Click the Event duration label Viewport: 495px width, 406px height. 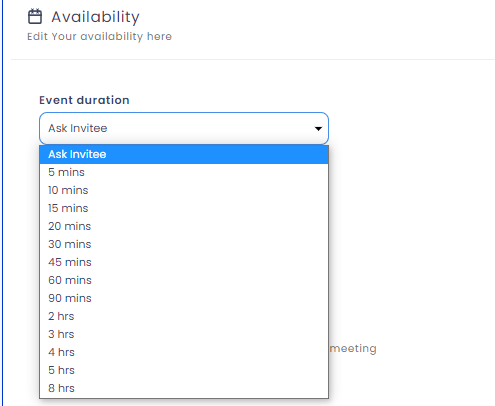[x=84, y=100]
